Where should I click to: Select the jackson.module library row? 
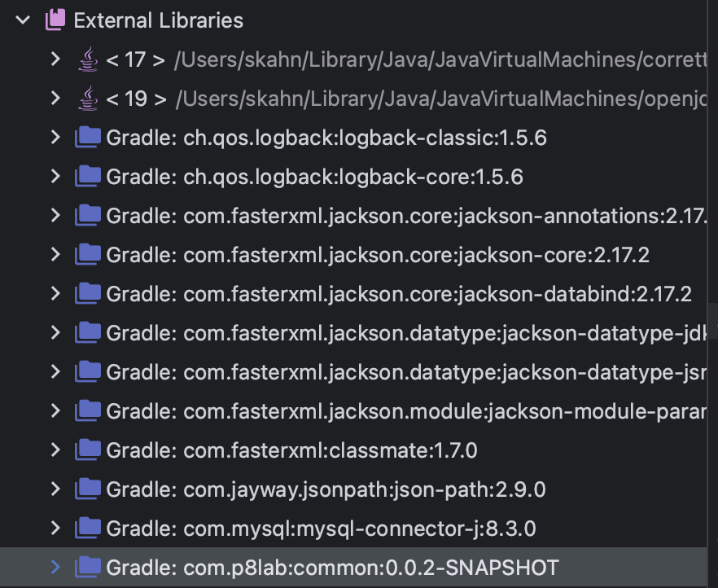[x=353, y=411]
